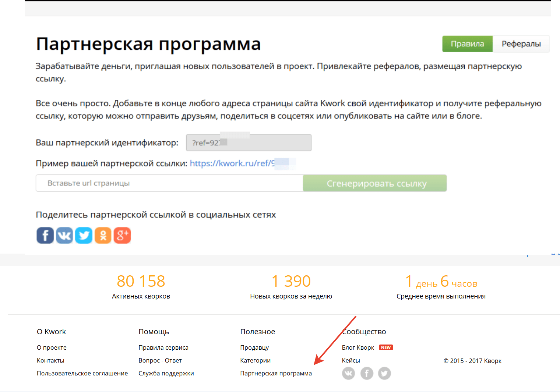
Task: Click the 'Вставьте url страницы' input field
Action: 169,183
